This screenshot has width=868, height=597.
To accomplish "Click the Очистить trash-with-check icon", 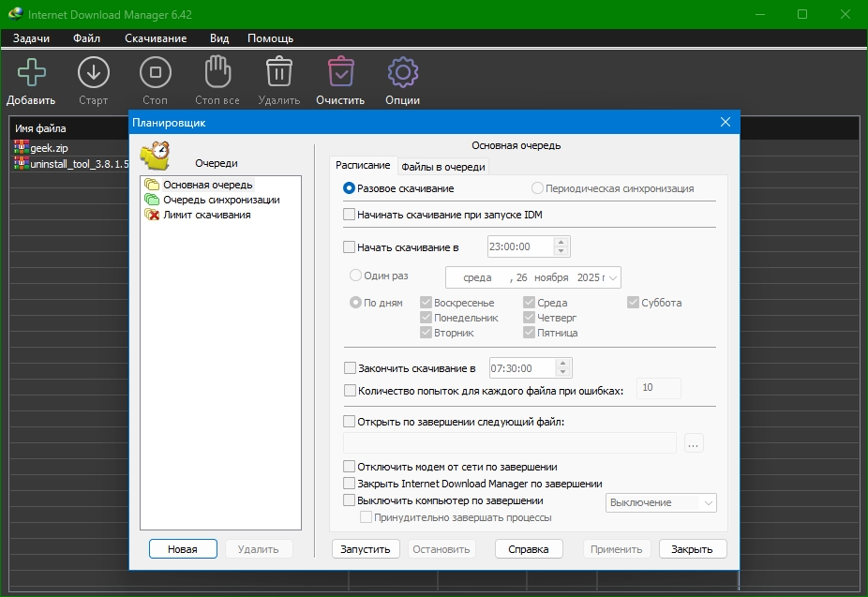I will click(x=341, y=71).
